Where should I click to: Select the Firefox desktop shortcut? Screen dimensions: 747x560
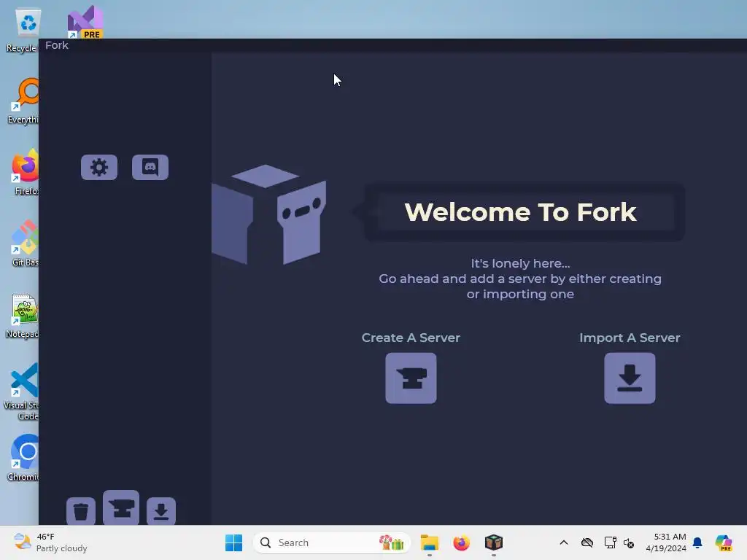click(x=26, y=172)
